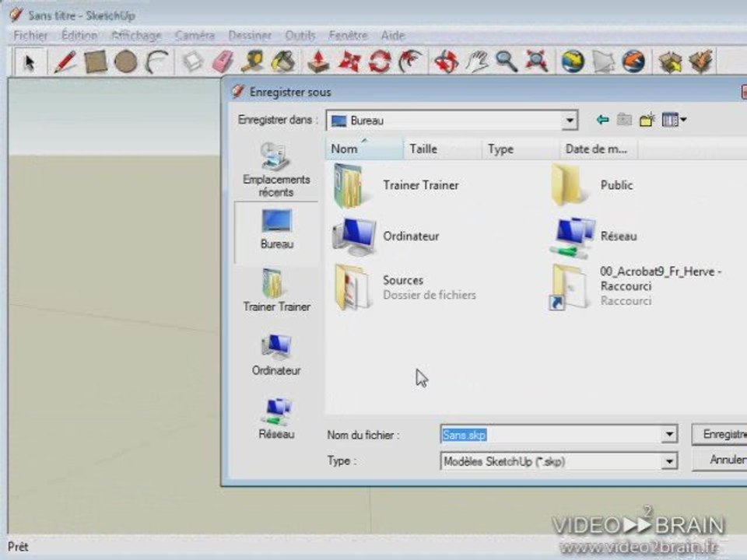Select the Public folder

[592, 186]
